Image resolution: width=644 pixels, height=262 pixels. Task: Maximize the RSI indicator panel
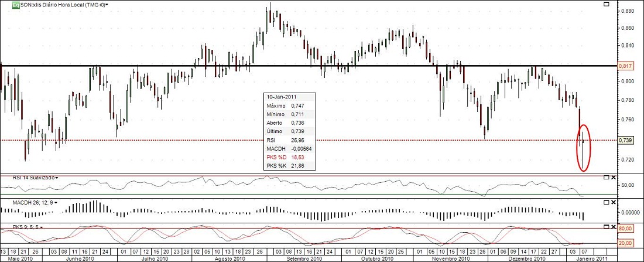pos(606,177)
